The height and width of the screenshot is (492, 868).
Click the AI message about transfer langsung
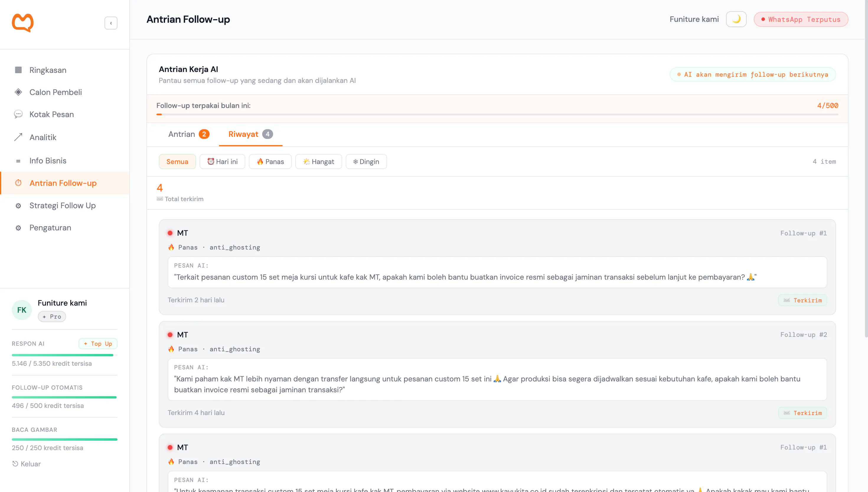click(497, 380)
